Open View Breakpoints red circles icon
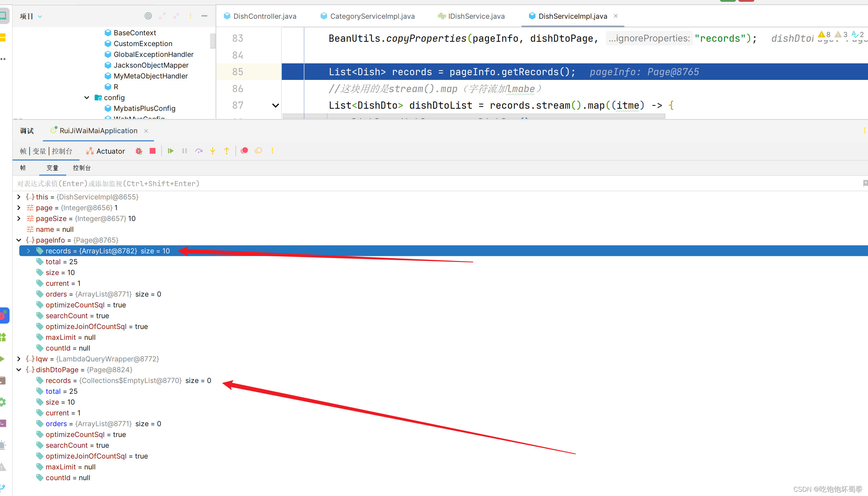This screenshot has width=868, height=496. coord(244,150)
